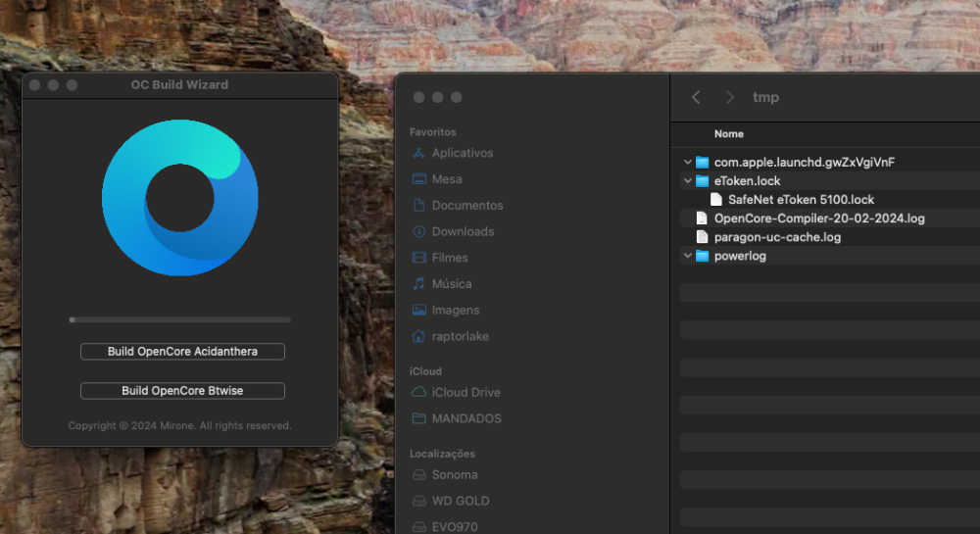Toggle the powerlog folder disclosure arrow
Screen dimensions: 980x534
click(688, 256)
